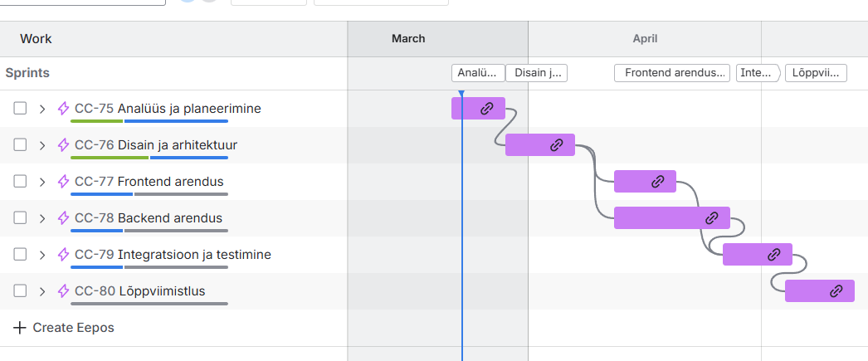Image resolution: width=868 pixels, height=361 pixels.
Task: Tick the CC-79 Integratsioon ja testimine checkbox
Action: [21, 255]
